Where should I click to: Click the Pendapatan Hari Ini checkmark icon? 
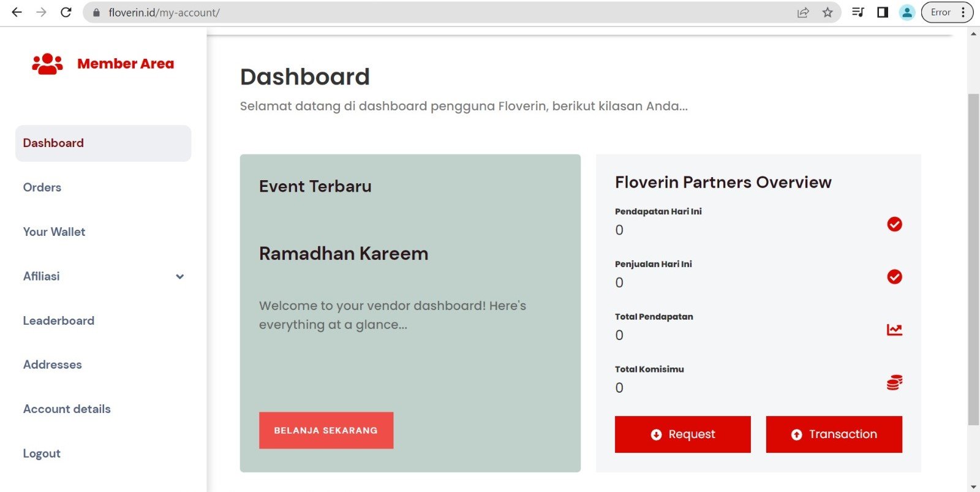(894, 224)
